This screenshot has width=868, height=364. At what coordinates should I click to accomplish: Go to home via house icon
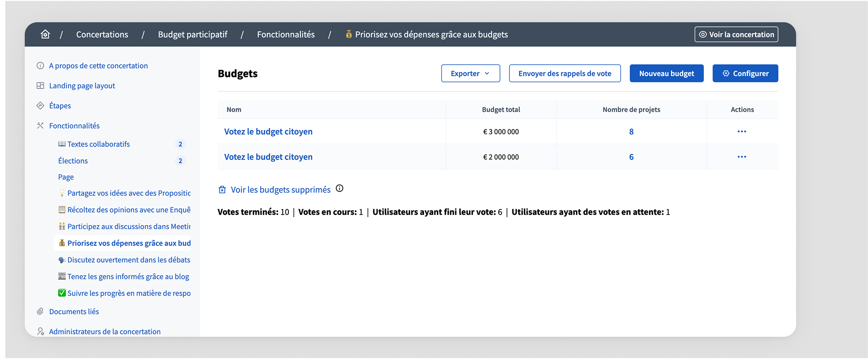(45, 34)
